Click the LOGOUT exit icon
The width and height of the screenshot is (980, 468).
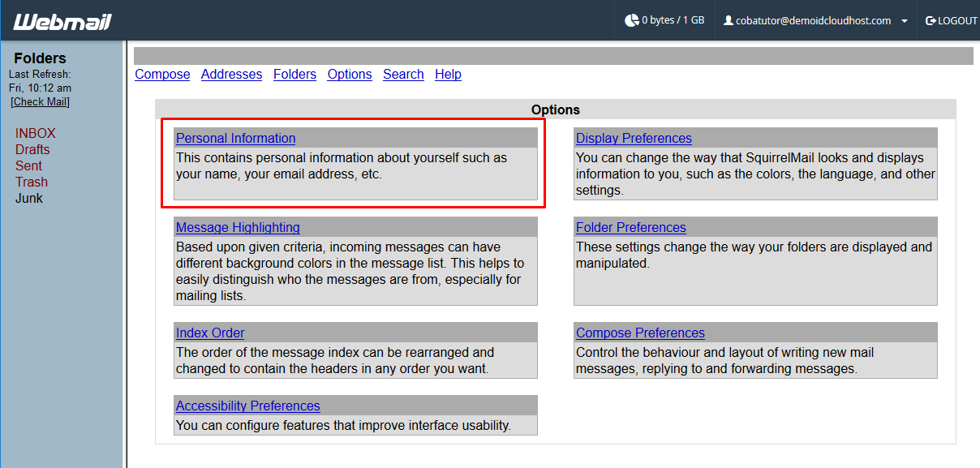pyautogui.click(x=930, y=20)
